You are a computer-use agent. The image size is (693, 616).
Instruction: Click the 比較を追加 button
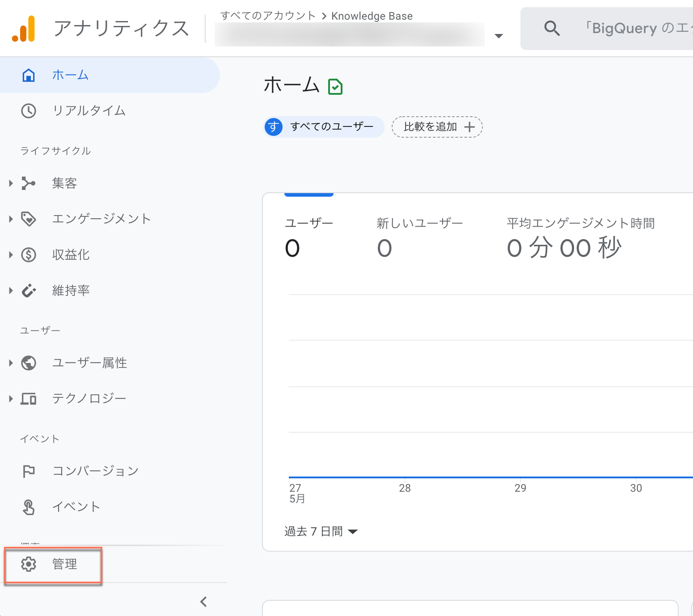pyautogui.click(x=437, y=127)
